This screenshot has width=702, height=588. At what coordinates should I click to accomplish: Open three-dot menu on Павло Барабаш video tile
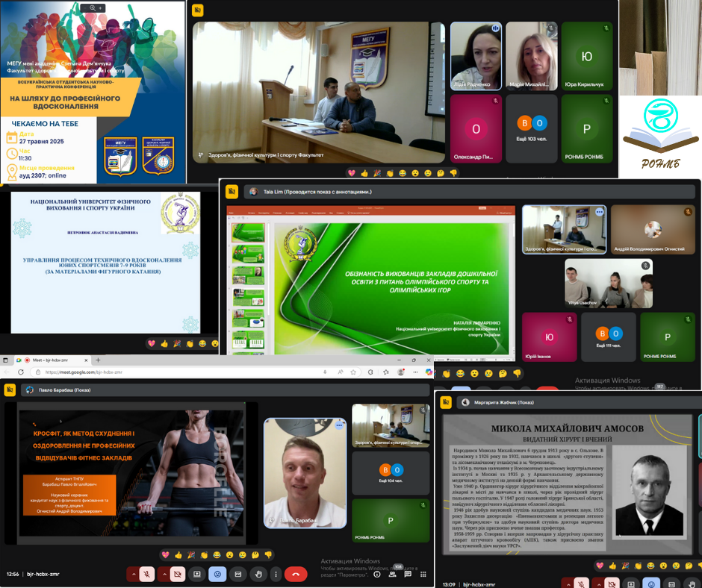click(339, 425)
